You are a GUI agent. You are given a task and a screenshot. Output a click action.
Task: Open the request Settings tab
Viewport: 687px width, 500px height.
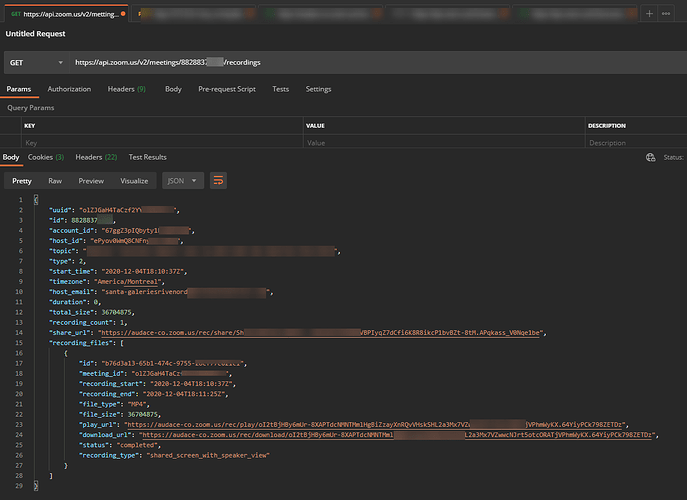pyautogui.click(x=318, y=89)
